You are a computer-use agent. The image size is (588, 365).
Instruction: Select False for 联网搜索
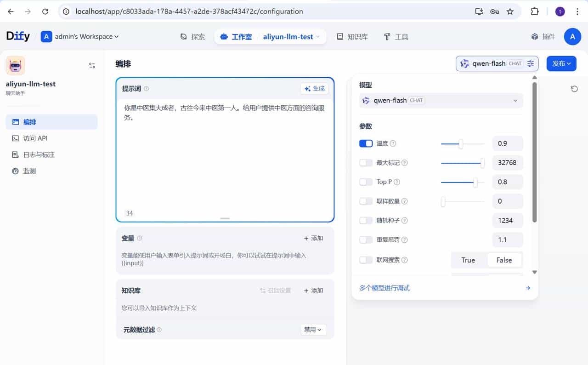click(x=504, y=260)
